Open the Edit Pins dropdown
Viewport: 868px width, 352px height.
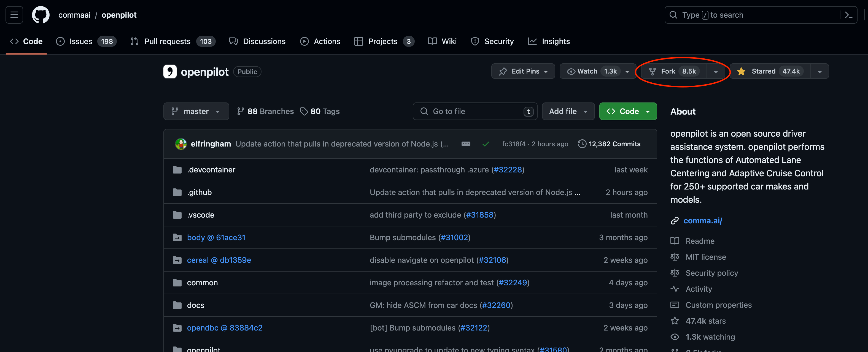[x=523, y=71]
